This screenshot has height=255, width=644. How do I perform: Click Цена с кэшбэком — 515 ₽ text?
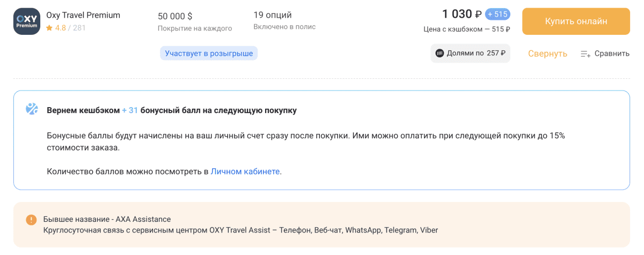click(467, 29)
